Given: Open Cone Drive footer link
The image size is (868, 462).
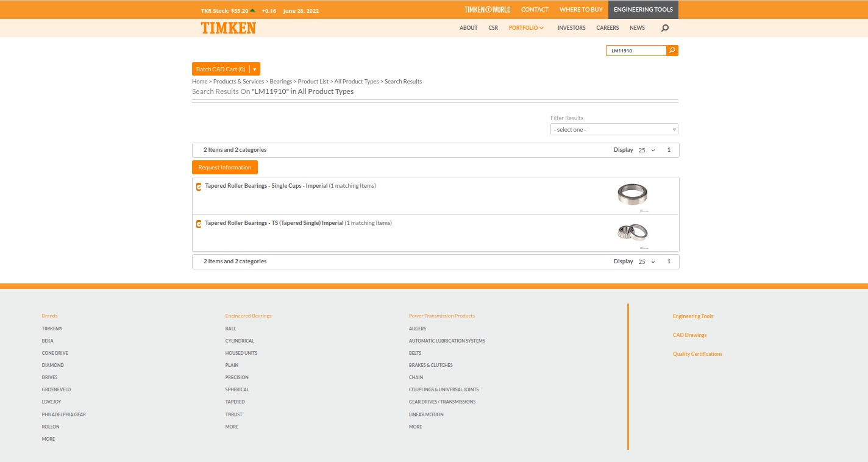Looking at the screenshot, I should click(55, 353).
